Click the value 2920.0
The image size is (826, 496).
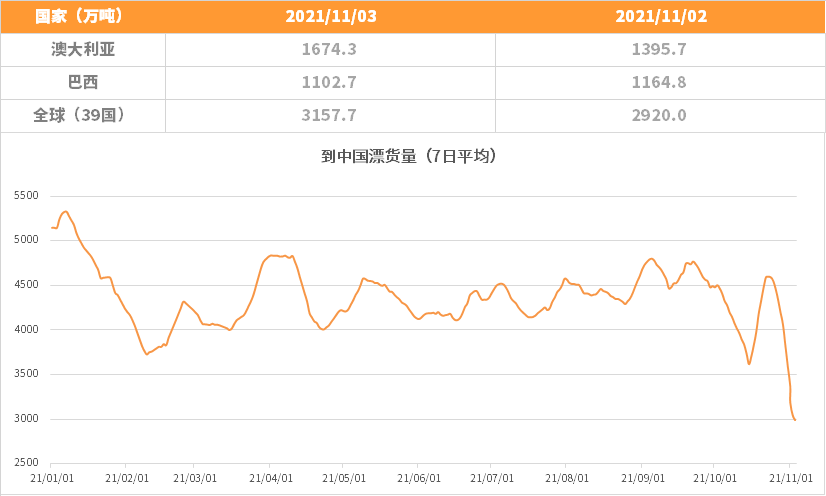pyautogui.click(x=659, y=115)
